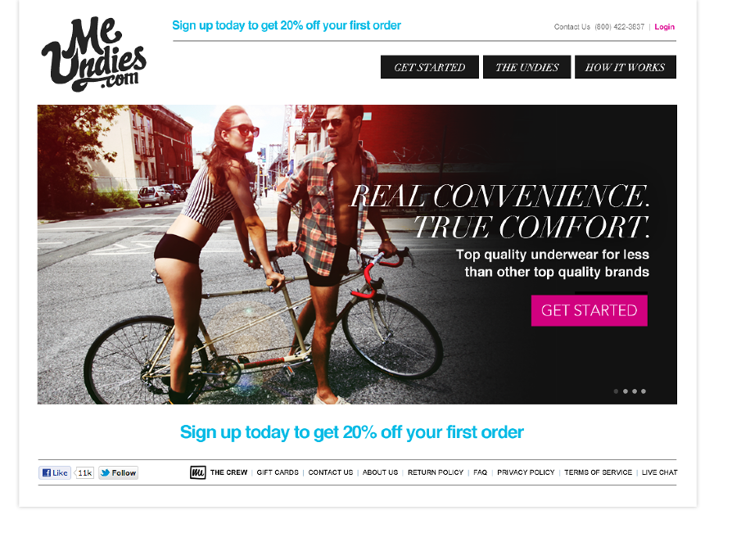Open the Get Started nav item
741x560 pixels.
[430, 67]
